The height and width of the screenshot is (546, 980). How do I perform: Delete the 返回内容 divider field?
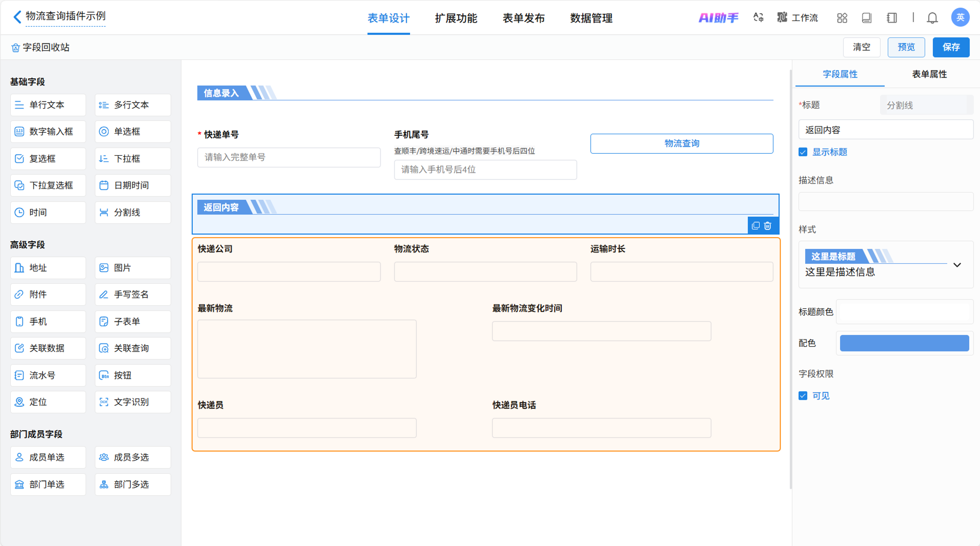(768, 226)
